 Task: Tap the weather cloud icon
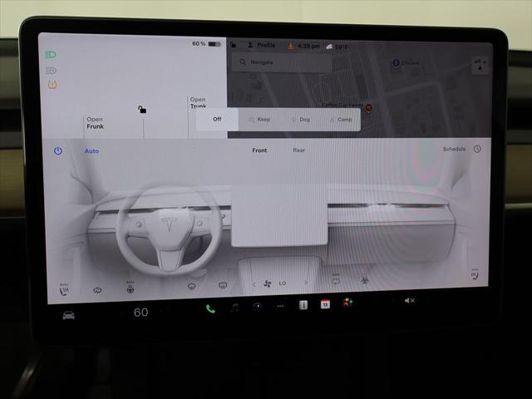point(329,47)
